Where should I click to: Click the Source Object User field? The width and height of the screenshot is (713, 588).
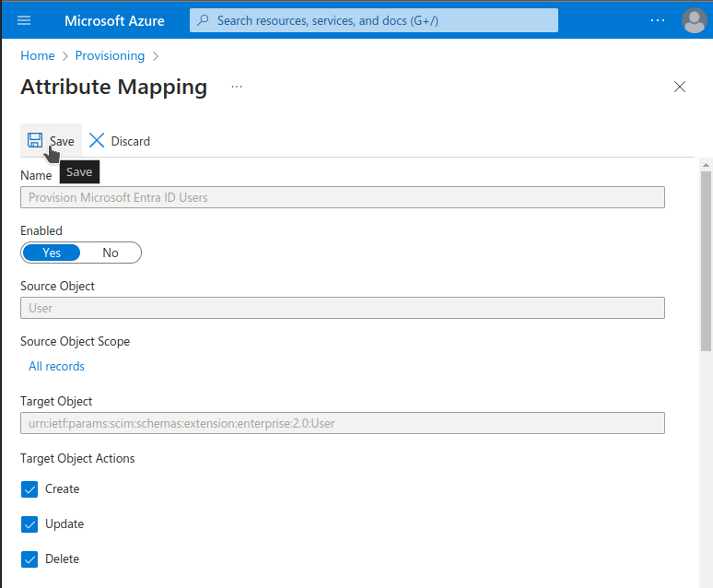[343, 308]
